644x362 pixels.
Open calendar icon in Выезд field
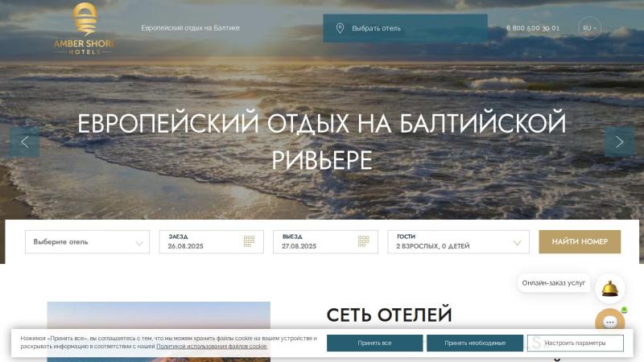coord(363,241)
